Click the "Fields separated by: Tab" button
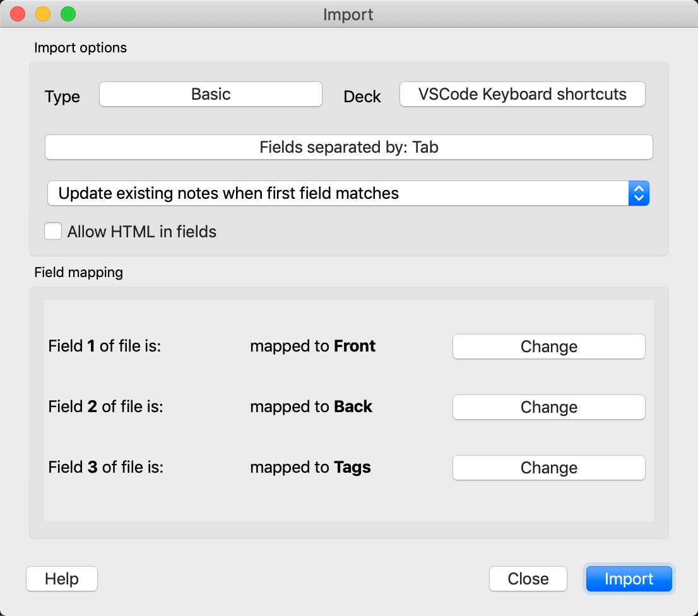 pos(348,147)
